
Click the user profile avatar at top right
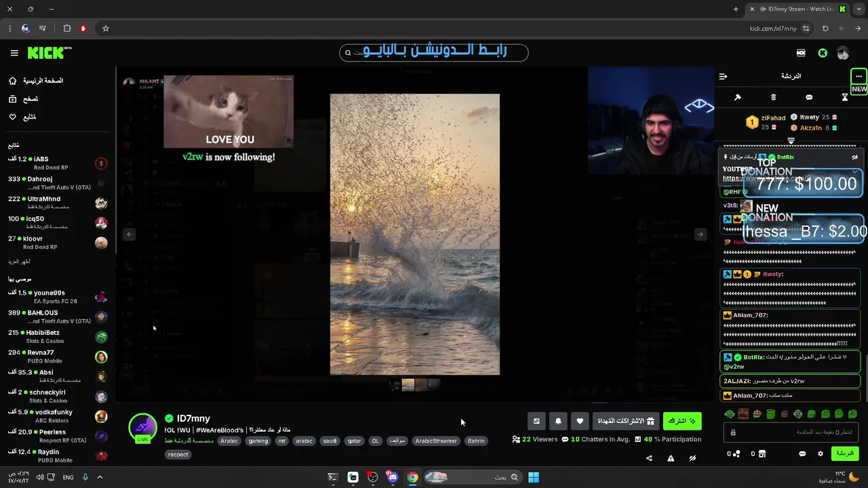843,53
